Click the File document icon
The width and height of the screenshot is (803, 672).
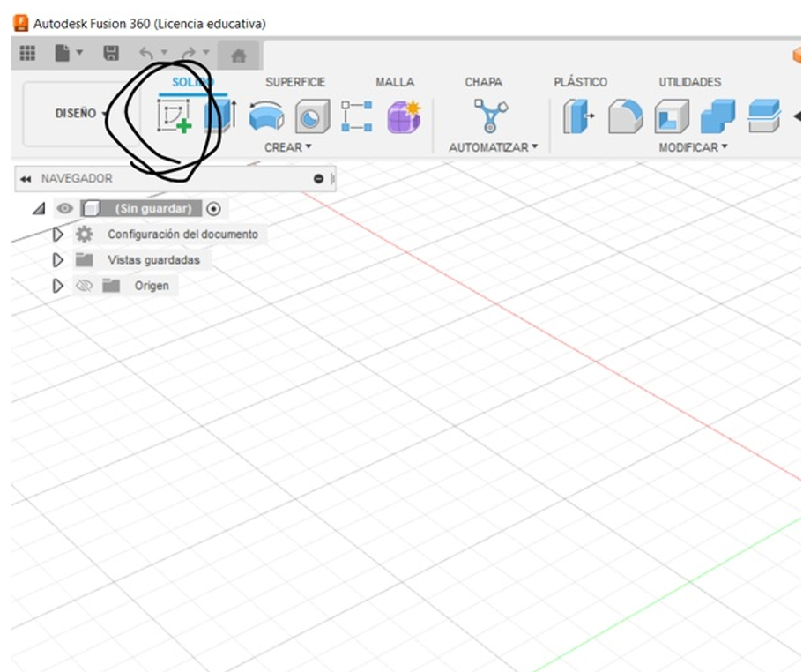click(62, 53)
